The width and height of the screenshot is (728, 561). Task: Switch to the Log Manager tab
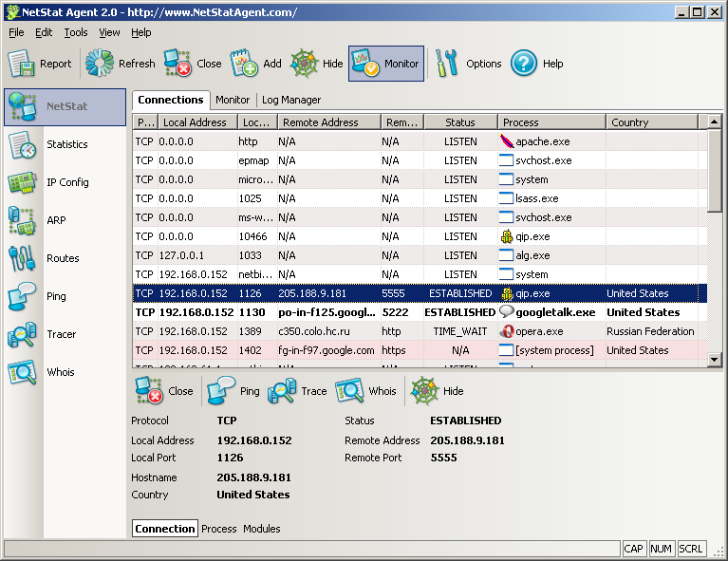click(x=291, y=100)
